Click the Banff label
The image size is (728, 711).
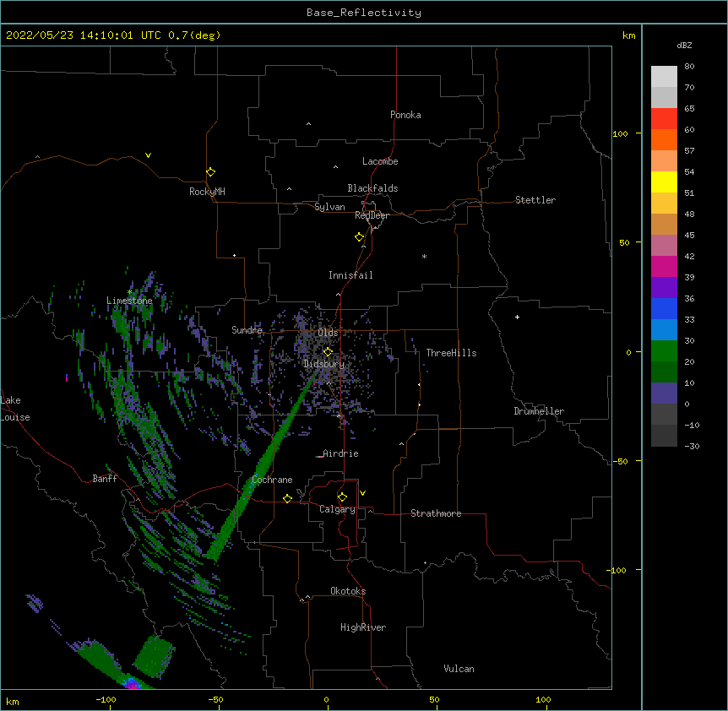pos(105,479)
